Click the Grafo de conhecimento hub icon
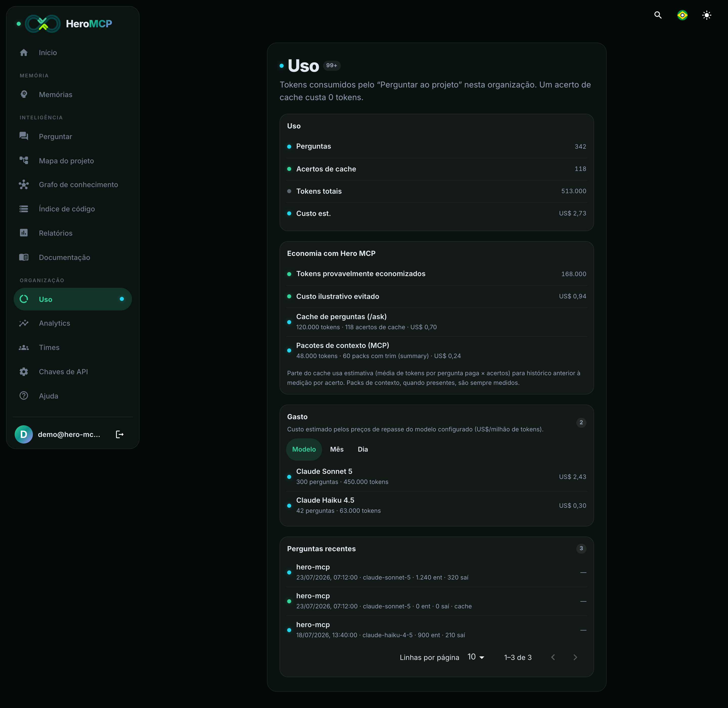Image resolution: width=728 pixels, height=708 pixels. (x=24, y=184)
